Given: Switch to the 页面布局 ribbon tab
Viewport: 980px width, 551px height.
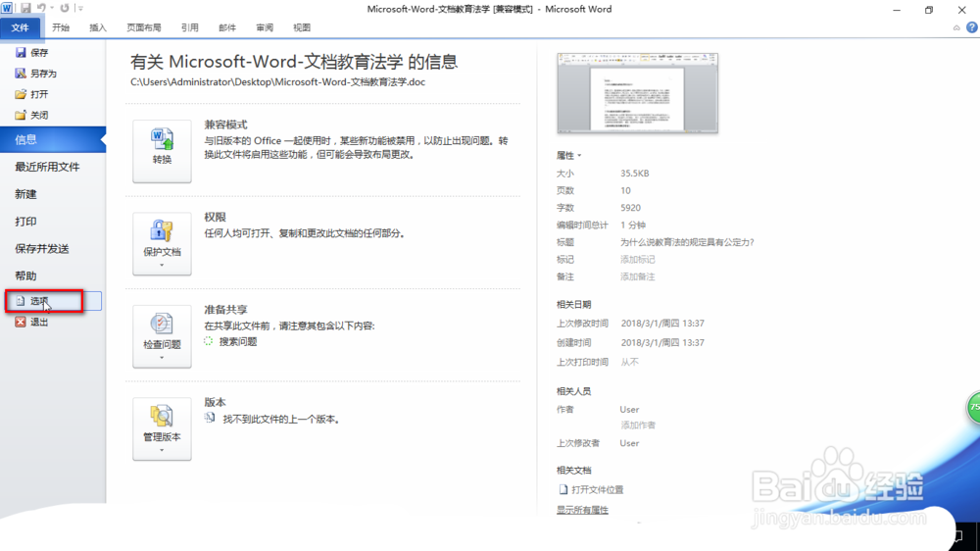Looking at the screenshot, I should click(144, 27).
